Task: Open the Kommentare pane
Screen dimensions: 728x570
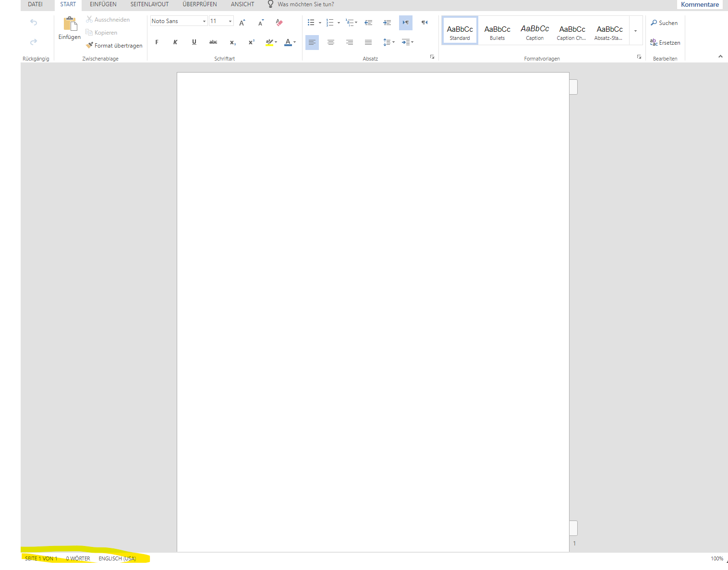Action: tap(700, 4)
